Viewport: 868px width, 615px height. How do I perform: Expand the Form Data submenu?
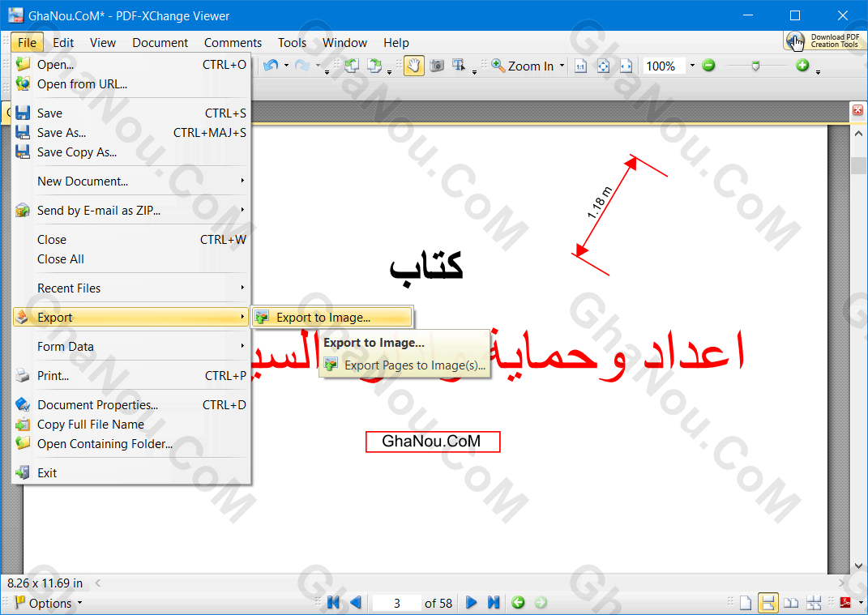point(131,347)
